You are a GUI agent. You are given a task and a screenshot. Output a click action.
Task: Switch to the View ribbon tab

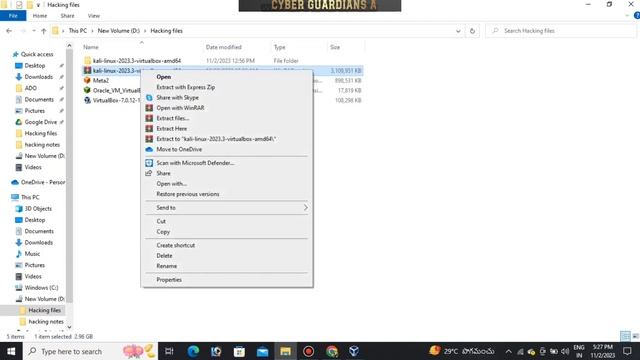click(93, 16)
